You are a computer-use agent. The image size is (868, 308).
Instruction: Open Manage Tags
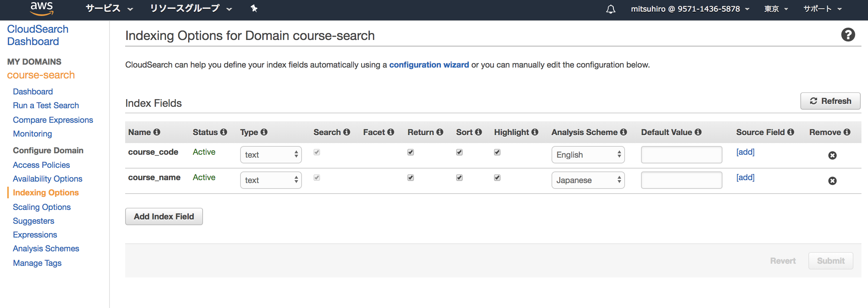tap(37, 263)
